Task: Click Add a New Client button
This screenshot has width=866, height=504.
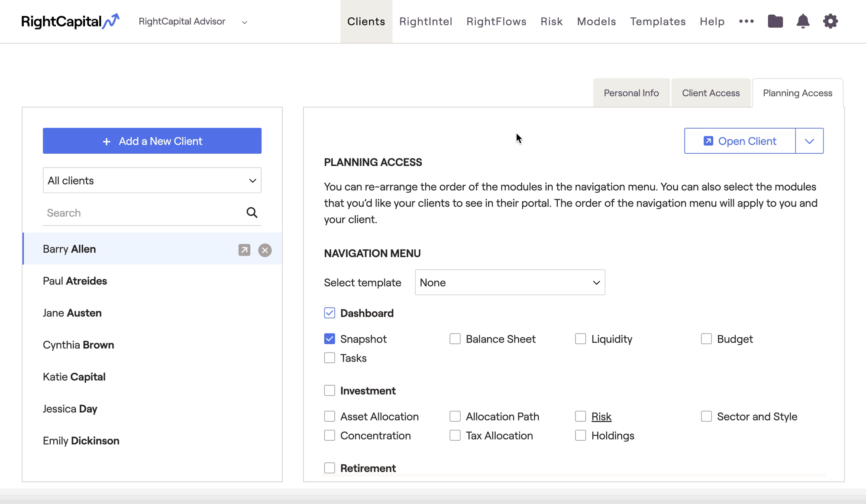Action: [152, 141]
